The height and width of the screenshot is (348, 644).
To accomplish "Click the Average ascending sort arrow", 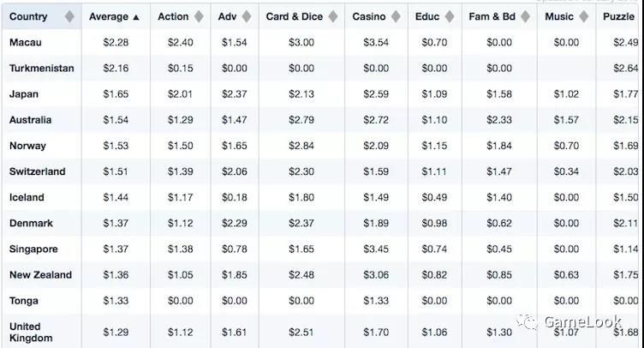I will coord(136,17).
